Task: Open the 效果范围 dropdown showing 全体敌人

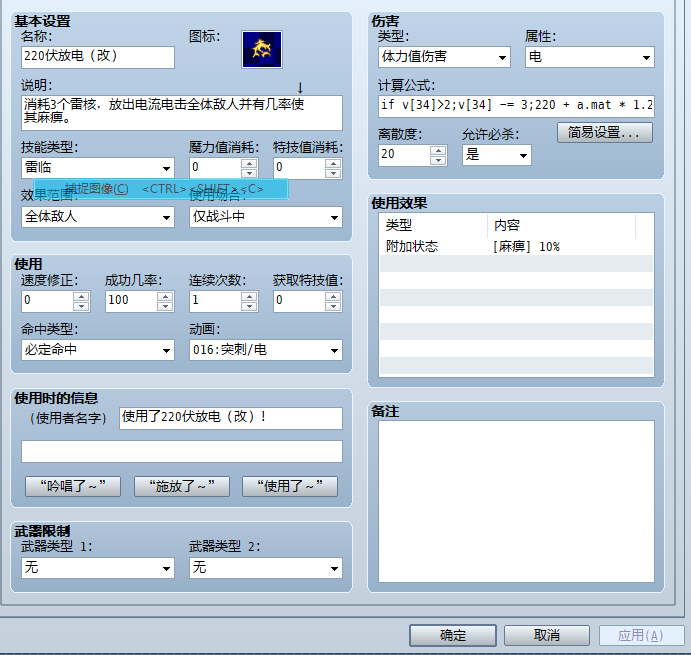Action: 98,217
